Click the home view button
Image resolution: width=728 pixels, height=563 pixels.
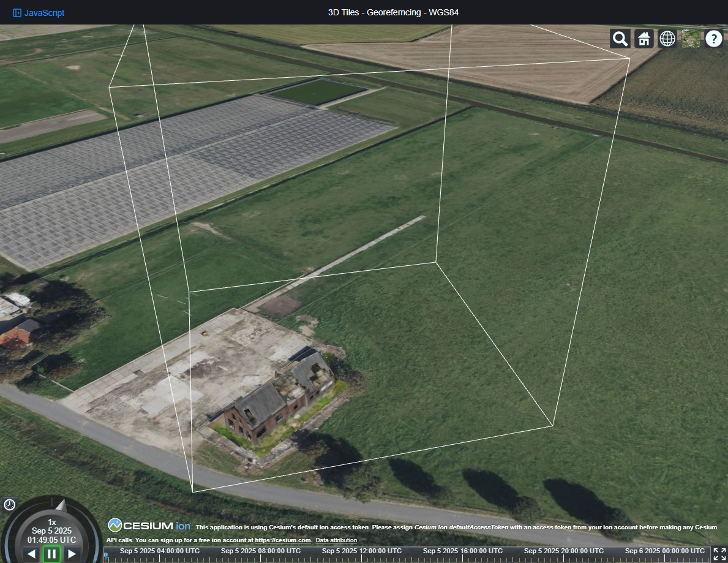(x=644, y=39)
